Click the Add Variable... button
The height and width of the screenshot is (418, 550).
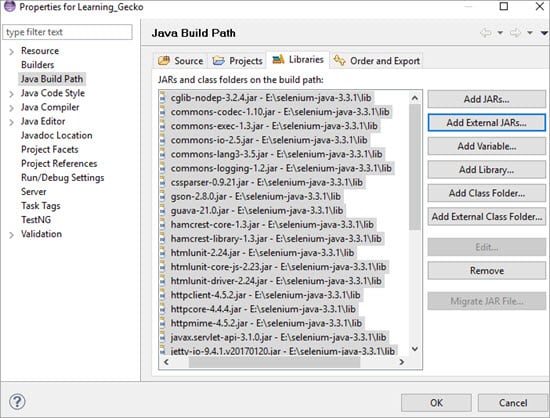[x=486, y=146]
